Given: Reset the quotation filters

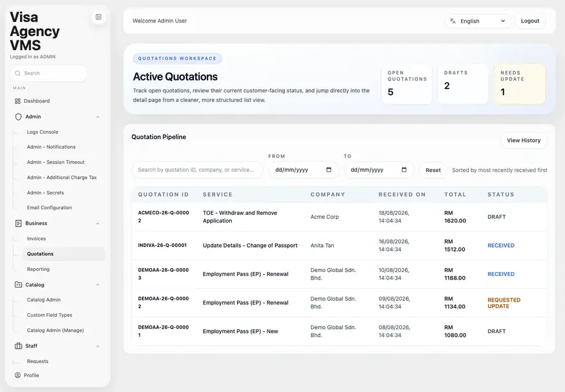Looking at the screenshot, I should coord(433,170).
